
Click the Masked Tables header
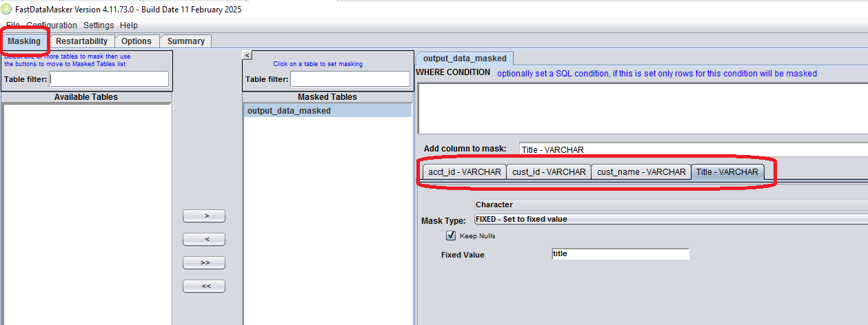(327, 97)
